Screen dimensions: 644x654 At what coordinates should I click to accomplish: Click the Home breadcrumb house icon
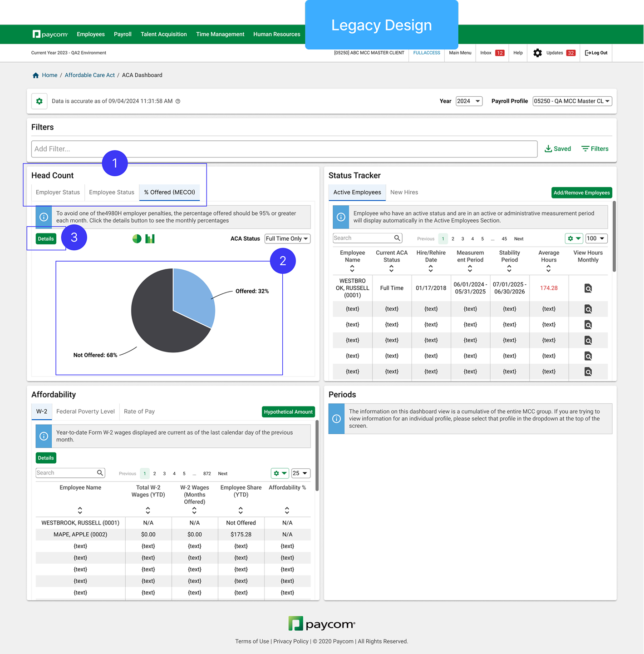tap(36, 75)
